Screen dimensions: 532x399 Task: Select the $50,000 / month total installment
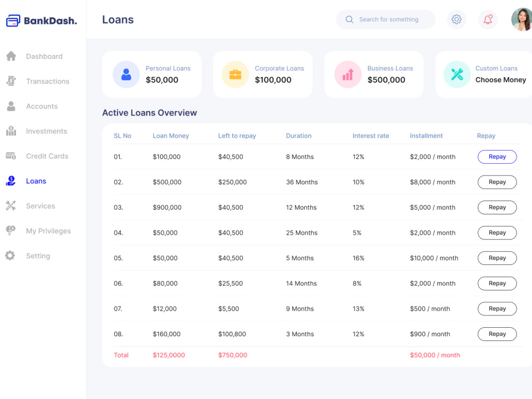(435, 355)
